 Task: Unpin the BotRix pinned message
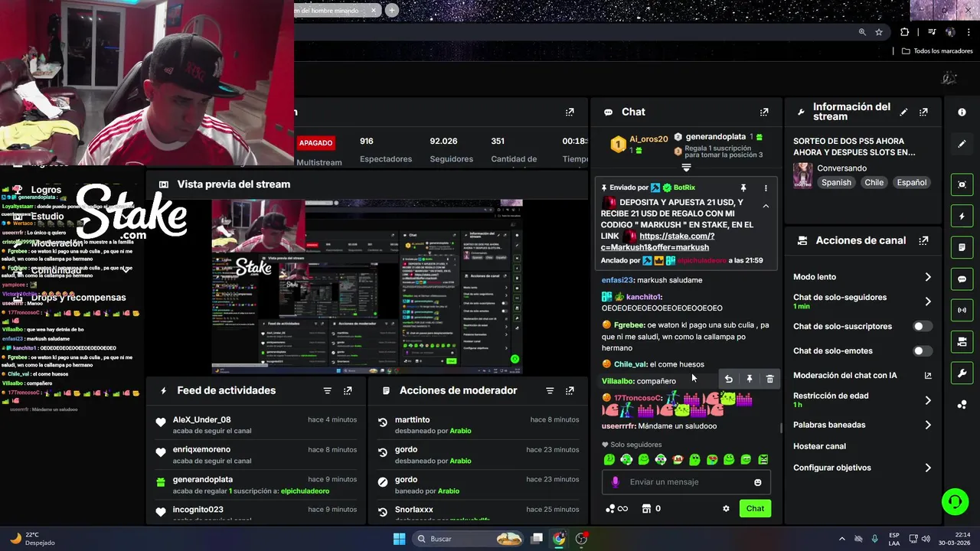pos(743,187)
